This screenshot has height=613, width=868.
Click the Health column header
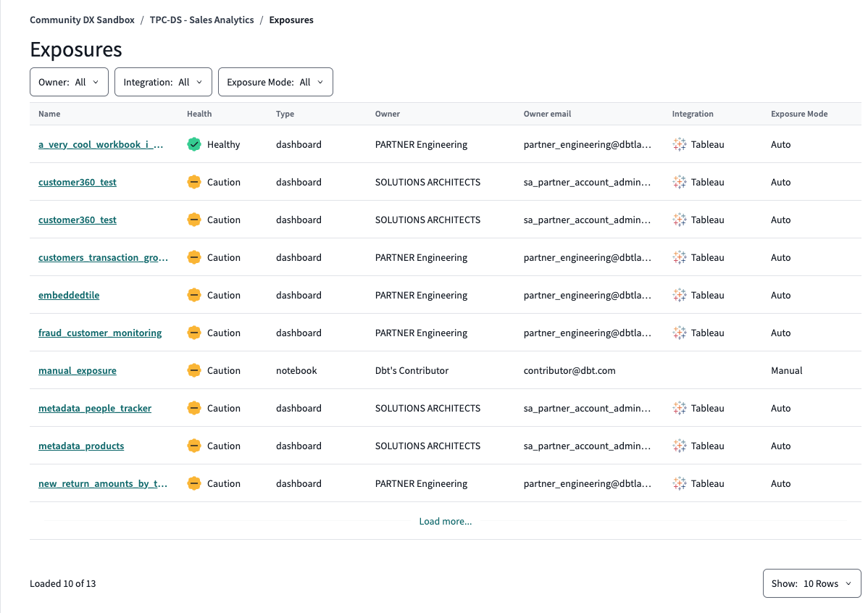pyautogui.click(x=199, y=114)
